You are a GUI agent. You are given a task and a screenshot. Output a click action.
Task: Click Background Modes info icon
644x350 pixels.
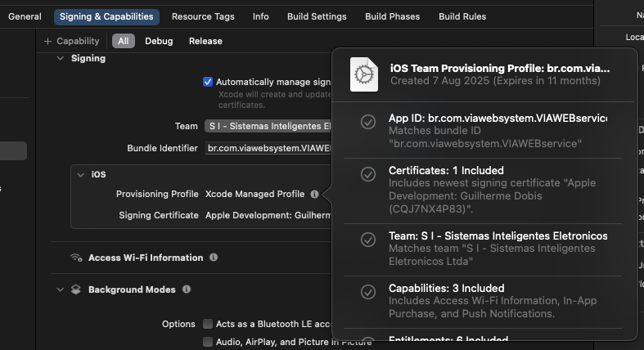(187, 289)
